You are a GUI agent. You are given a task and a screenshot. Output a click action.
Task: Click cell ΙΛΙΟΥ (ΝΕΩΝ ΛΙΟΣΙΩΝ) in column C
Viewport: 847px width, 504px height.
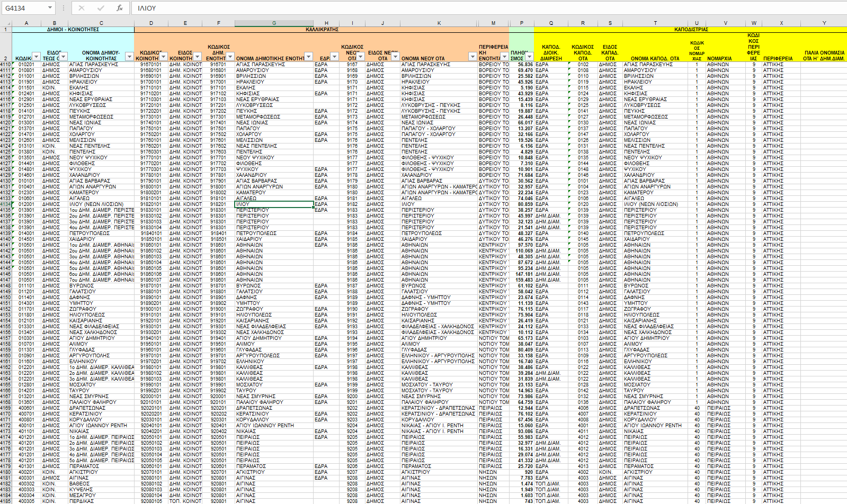[101, 204]
